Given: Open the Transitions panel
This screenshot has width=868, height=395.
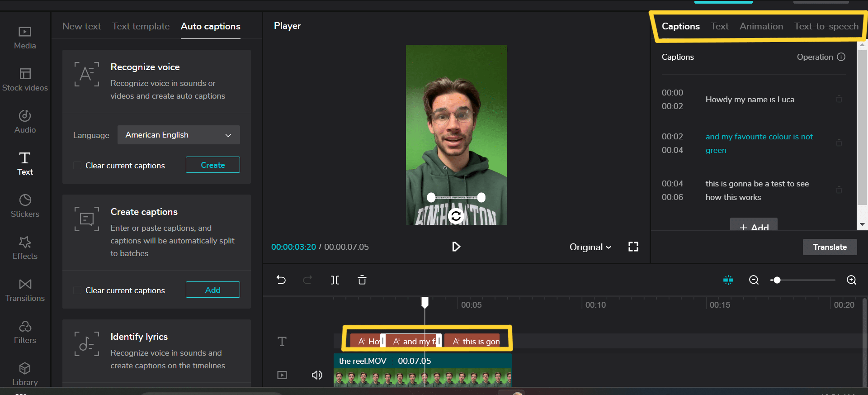Looking at the screenshot, I should (x=25, y=290).
